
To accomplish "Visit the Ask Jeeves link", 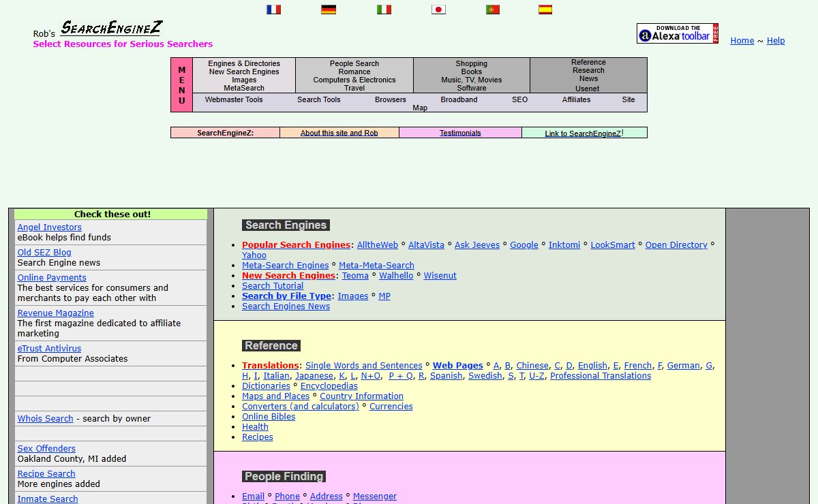I will point(477,245).
